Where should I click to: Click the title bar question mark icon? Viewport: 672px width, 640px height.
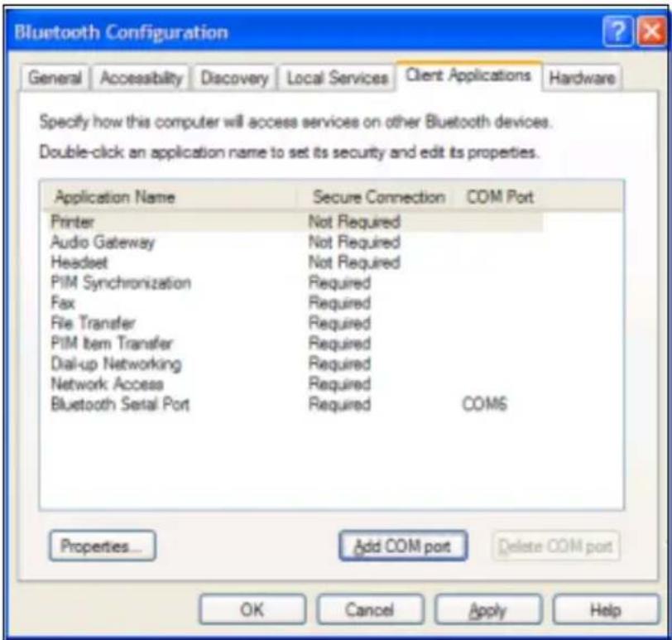click(617, 31)
